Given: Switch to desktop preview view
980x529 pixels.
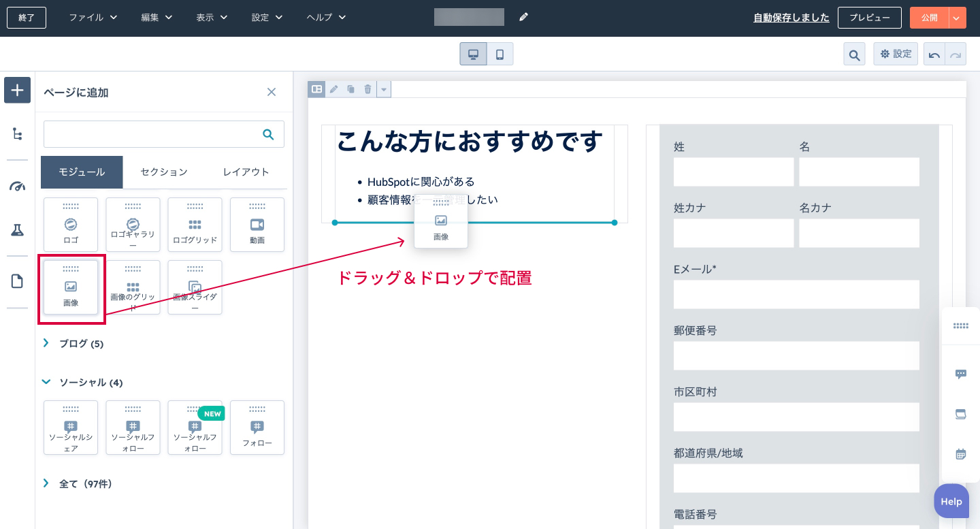Looking at the screenshot, I should pyautogui.click(x=473, y=54).
